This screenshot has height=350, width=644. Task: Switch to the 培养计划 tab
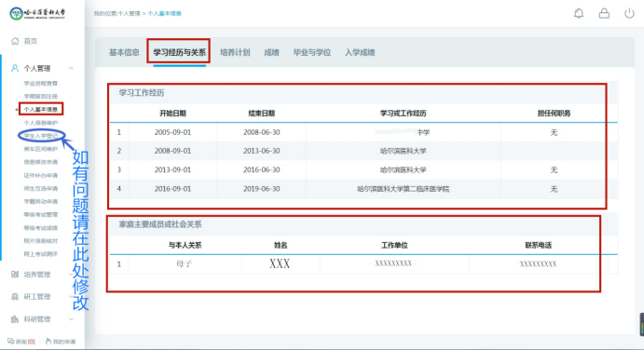click(235, 52)
